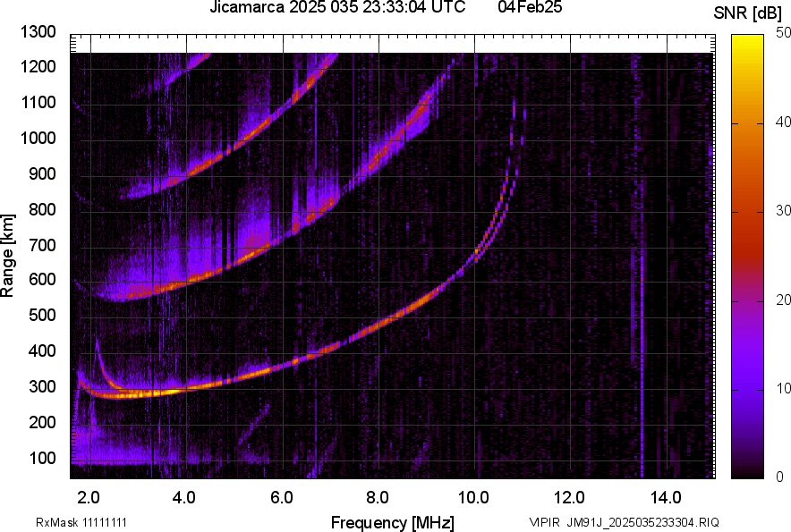The image size is (791, 532).
Task: Click colorbar tick value 20
Action: (x=783, y=300)
